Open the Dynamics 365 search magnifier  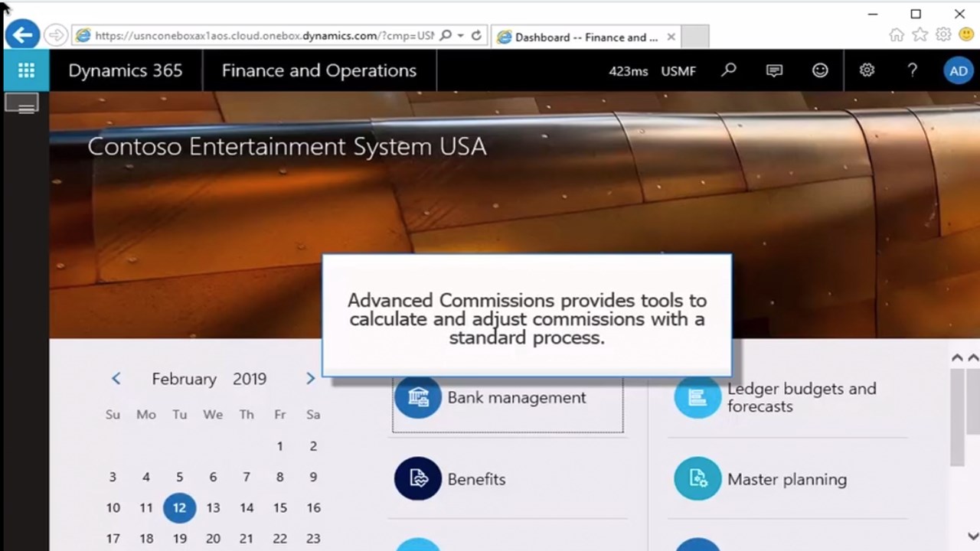click(x=729, y=70)
